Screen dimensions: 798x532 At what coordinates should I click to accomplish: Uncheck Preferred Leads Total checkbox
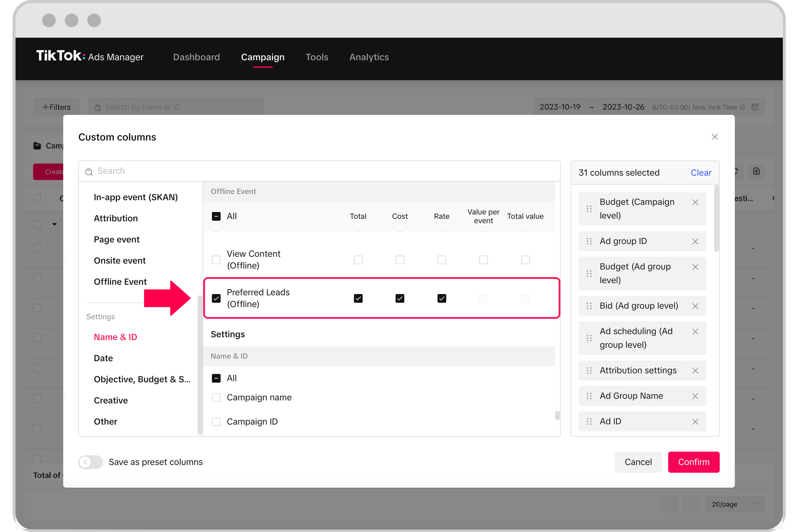(x=358, y=298)
